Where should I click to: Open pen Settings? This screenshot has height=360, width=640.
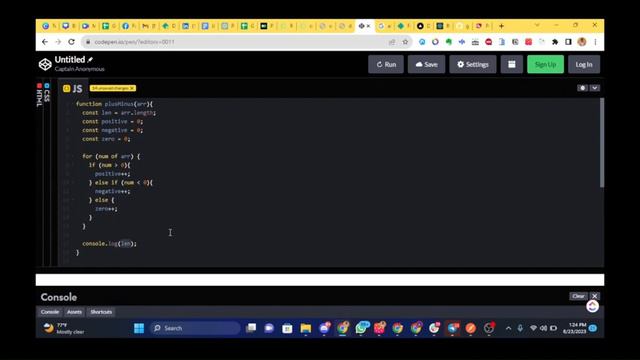(473, 64)
